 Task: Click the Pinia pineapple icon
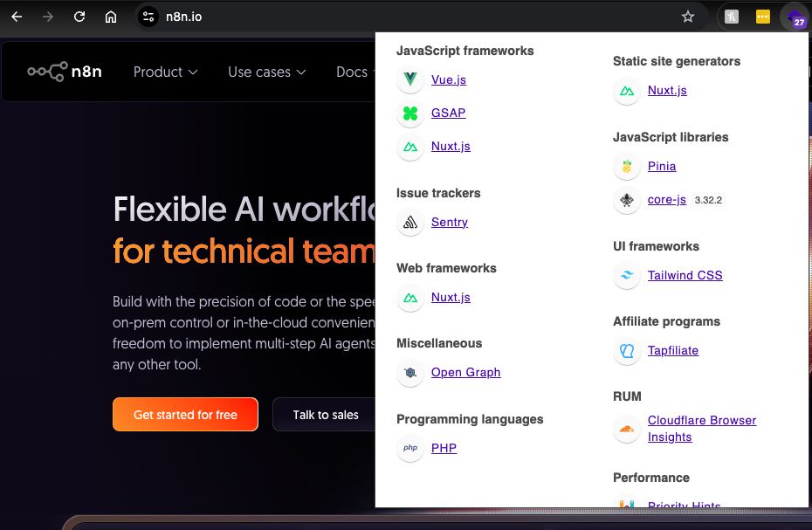627,166
